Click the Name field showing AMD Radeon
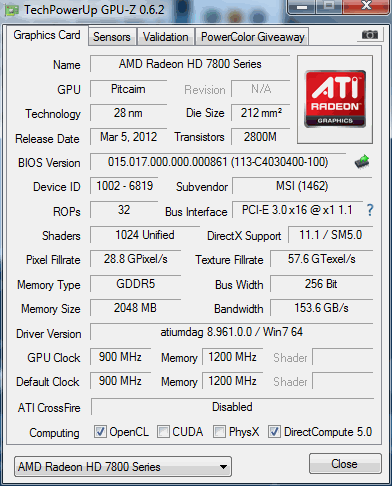 click(x=190, y=64)
